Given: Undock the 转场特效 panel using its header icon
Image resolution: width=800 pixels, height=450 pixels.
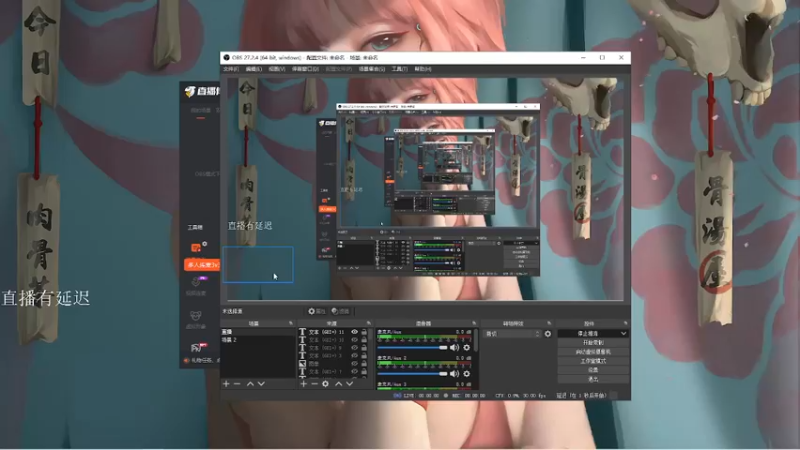Looking at the screenshot, I should coord(549,323).
